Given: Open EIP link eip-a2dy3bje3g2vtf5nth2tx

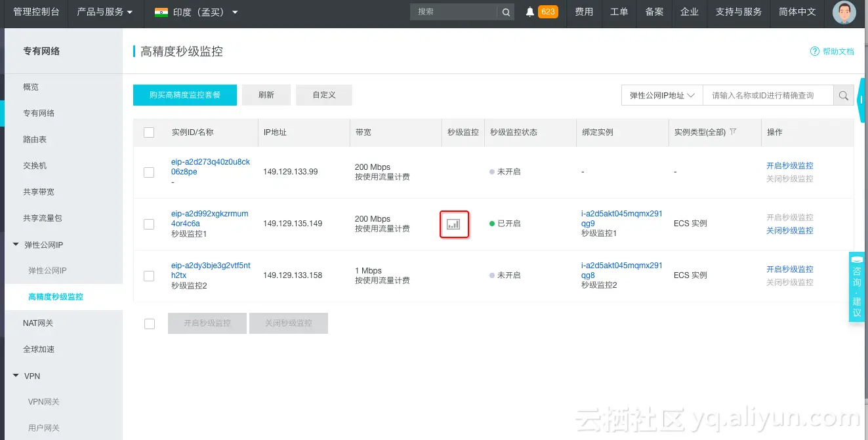Looking at the screenshot, I should pyautogui.click(x=211, y=270).
